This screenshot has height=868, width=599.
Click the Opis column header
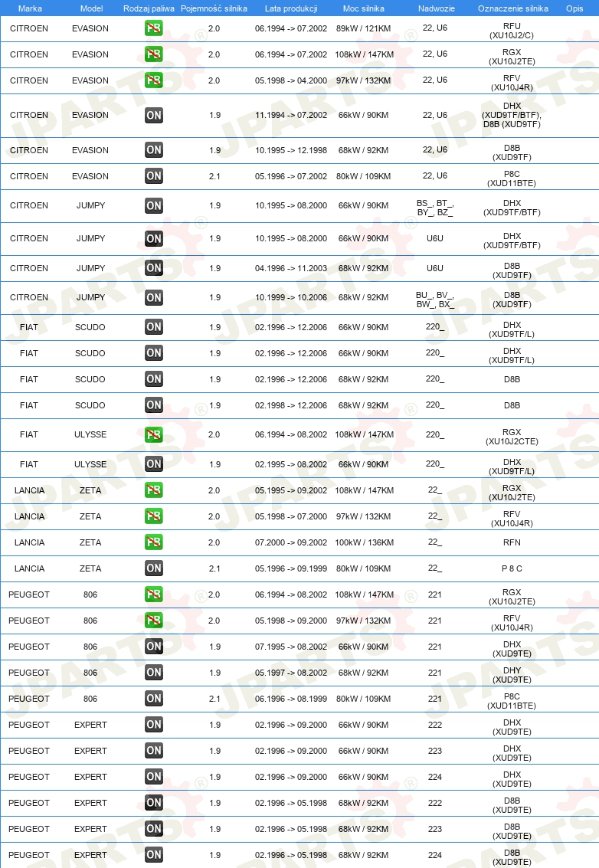[574, 8]
